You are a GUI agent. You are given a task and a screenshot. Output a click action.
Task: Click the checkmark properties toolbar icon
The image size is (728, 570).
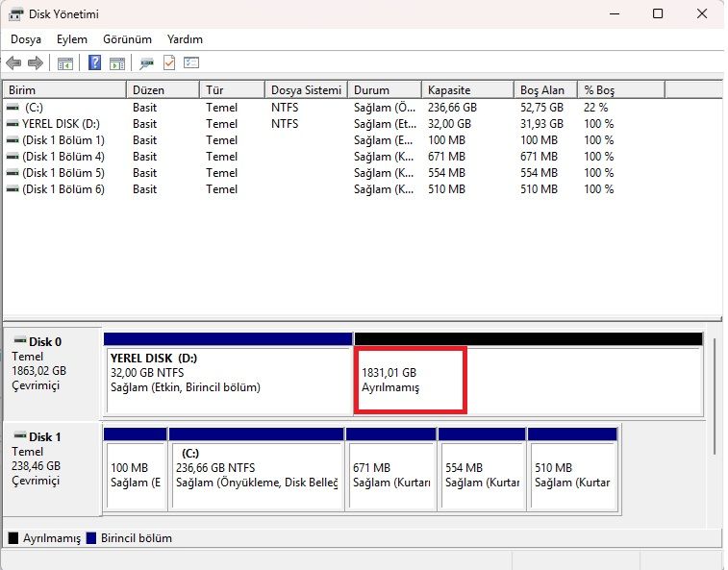pos(169,62)
